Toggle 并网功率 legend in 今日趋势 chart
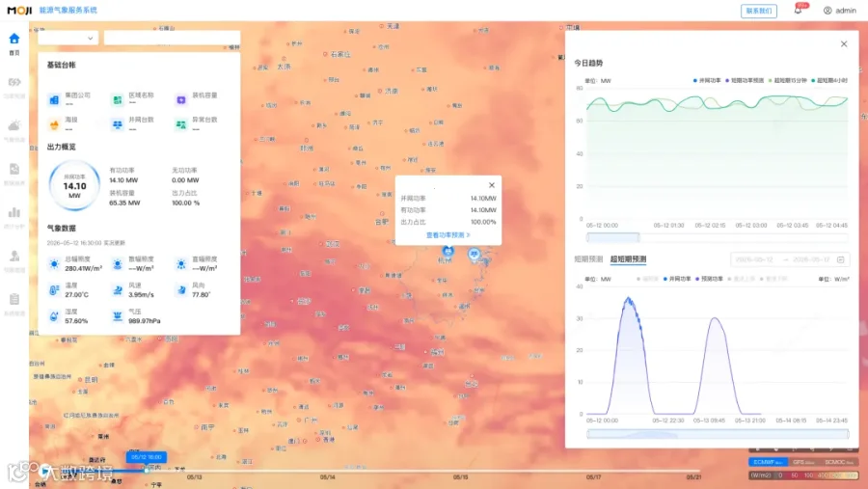Viewport: 868px width, 489px height. point(707,80)
